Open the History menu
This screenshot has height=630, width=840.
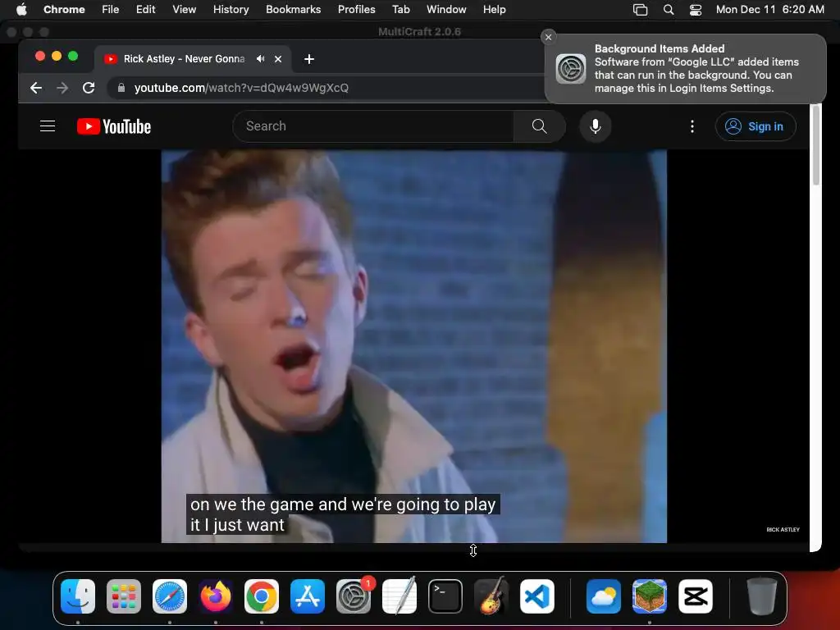[231, 10]
